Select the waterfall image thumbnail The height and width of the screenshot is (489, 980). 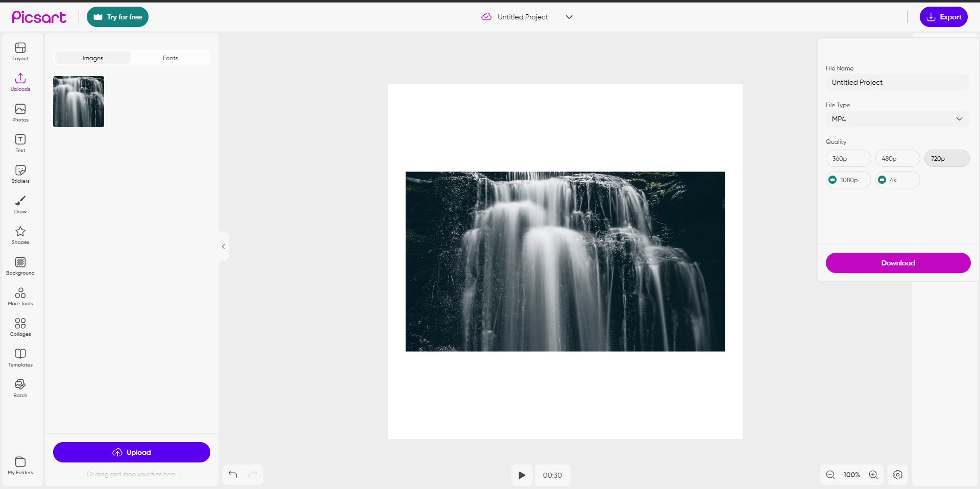78,101
